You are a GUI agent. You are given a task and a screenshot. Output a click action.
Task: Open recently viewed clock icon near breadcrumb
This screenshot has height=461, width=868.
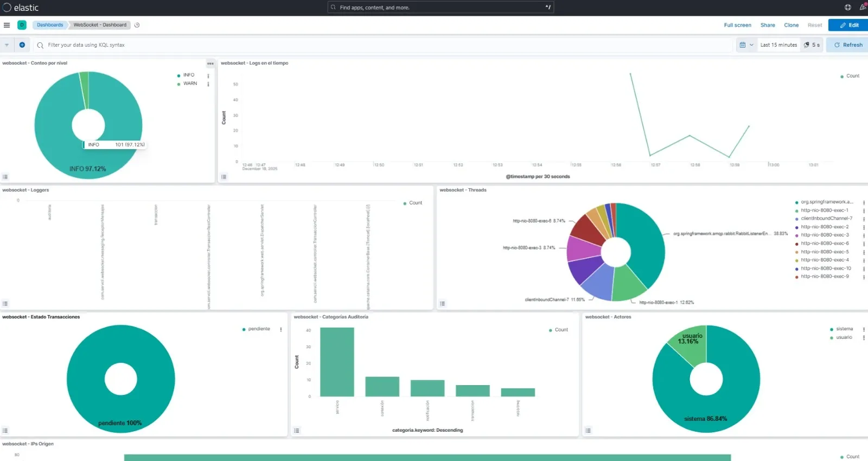[137, 25]
